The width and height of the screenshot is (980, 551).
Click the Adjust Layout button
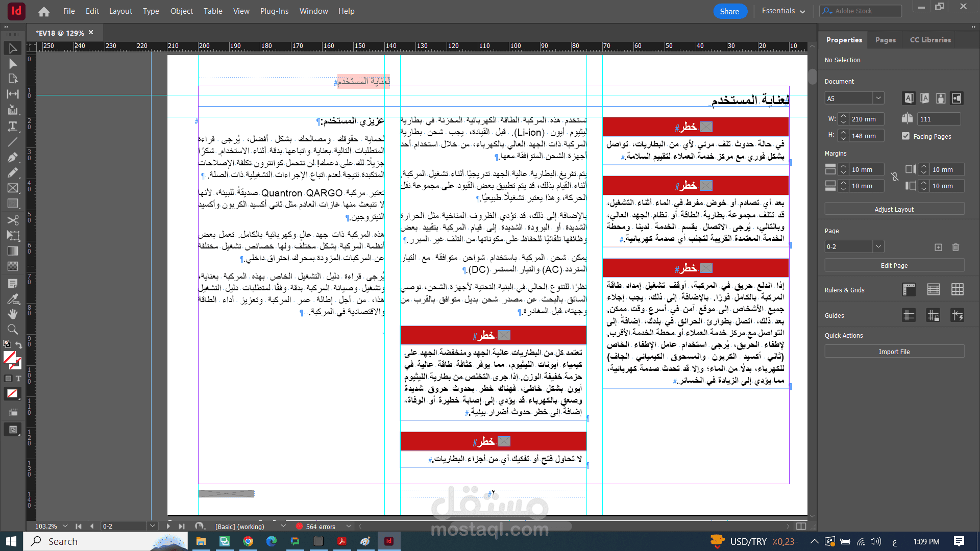pyautogui.click(x=894, y=209)
